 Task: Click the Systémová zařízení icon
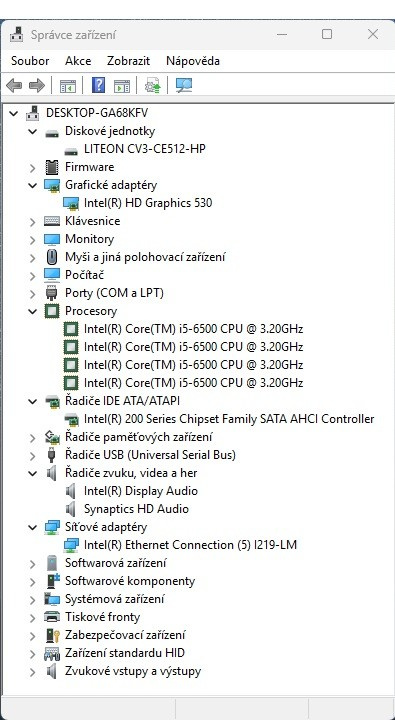pos(52,599)
